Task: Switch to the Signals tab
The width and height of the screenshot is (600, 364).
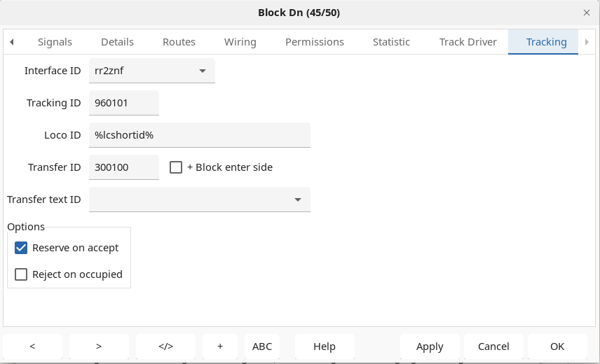Action: tap(55, 42)
